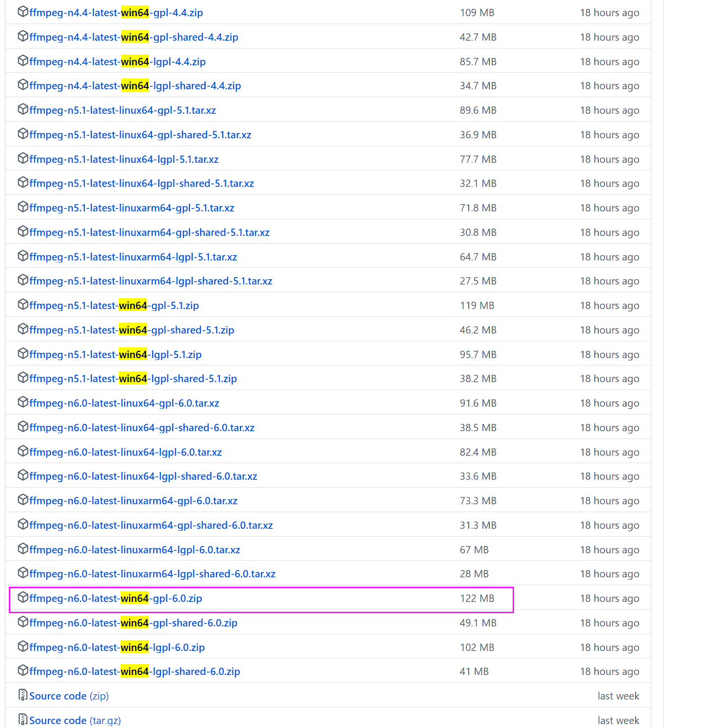Click zip file icon beside Source code (zip)
The image size is (701, 728).
23,695
